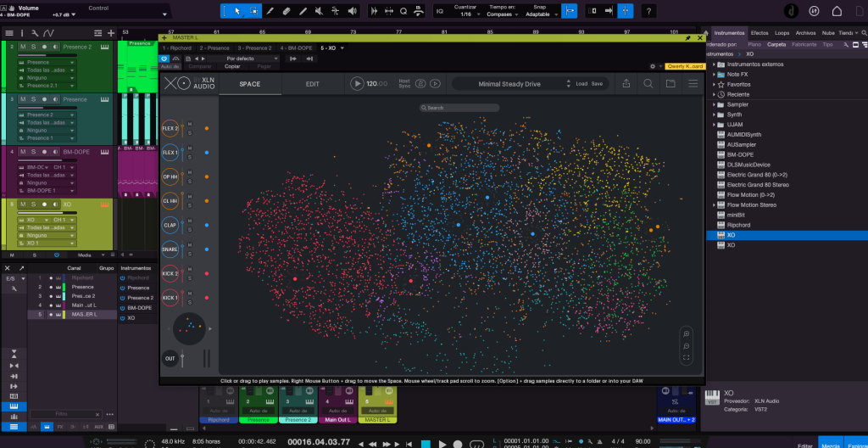Solo the CLAP channel
The image size is (868, 448).
pyautogui.click(x=190, y=230)
